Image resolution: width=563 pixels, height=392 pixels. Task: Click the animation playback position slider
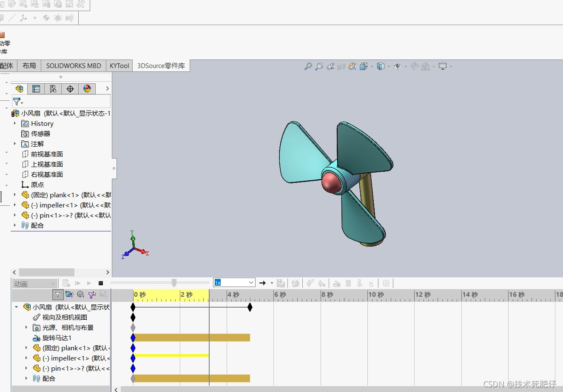[174, 283]
